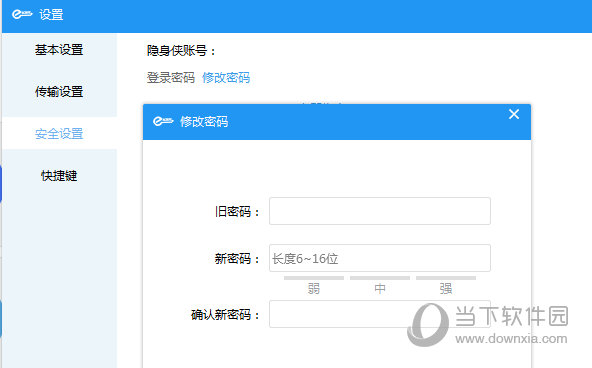Close the 修改密码 dialog
Viewport: 592px width, 368px height.
pos(514,114)
